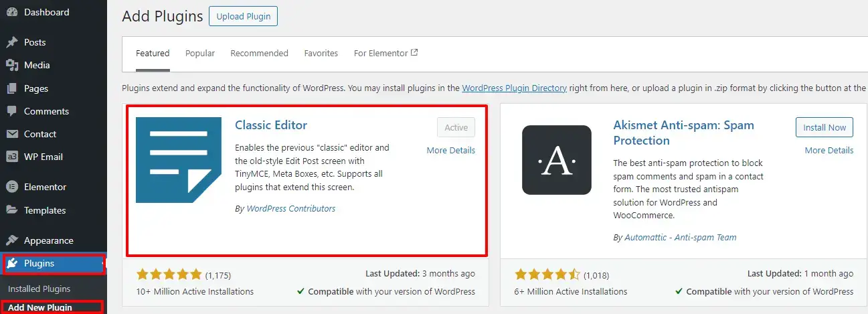
Task: Click the Akismet plugin thumbnail
Action: tap(557, 160)
